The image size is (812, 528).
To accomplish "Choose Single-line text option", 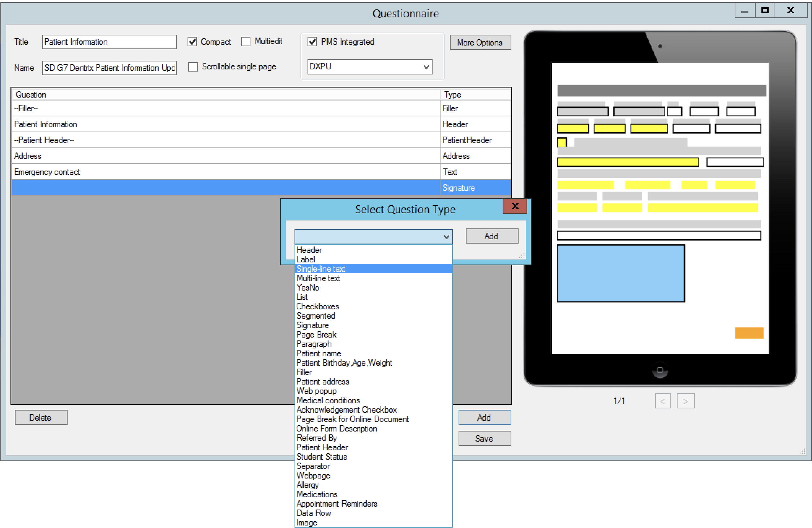I will (373, 269).
